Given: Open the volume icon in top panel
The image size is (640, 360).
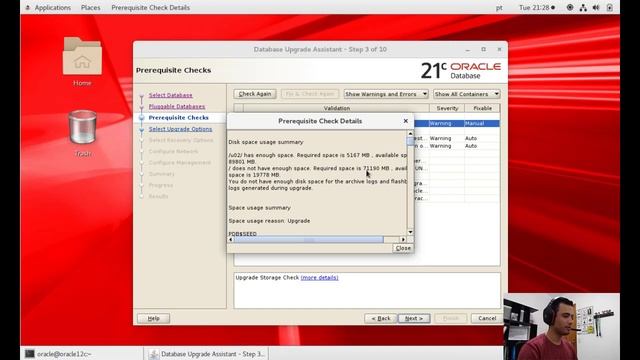Looking at the screenshot, I should [x=596, y=7].
